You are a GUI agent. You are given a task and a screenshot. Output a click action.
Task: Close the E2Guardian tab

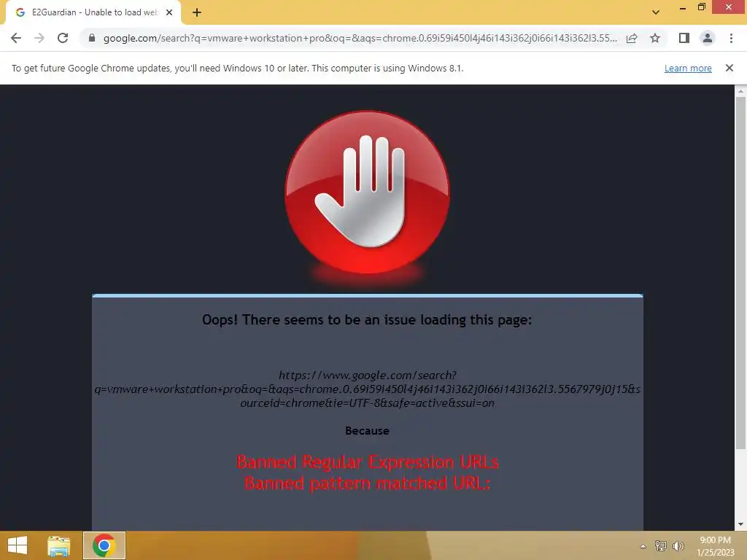(x=169, y=13)
